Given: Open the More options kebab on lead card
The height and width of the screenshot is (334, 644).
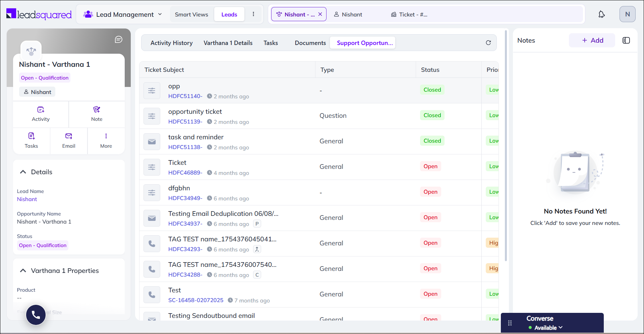Looking at the screenshot, I should [106, 140].
